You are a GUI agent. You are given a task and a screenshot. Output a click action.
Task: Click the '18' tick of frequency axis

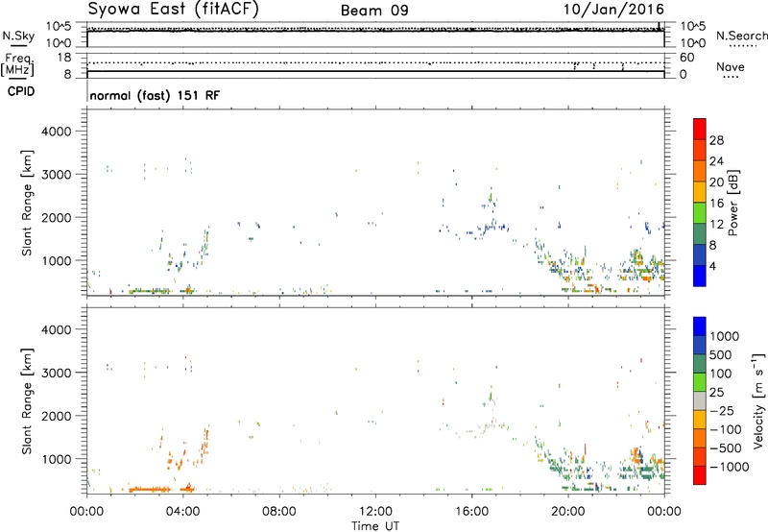click(63, 58)
